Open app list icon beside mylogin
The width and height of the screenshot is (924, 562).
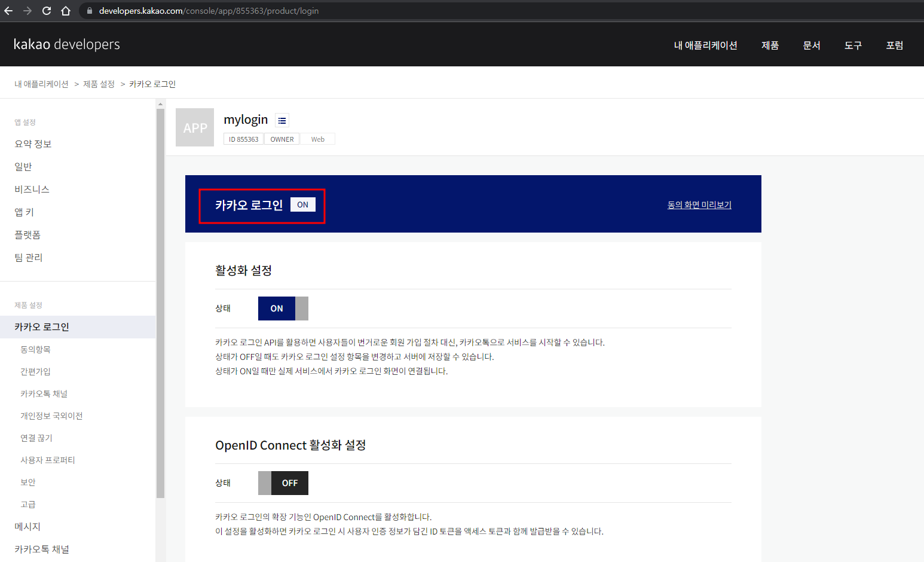(x=282, y=121)
